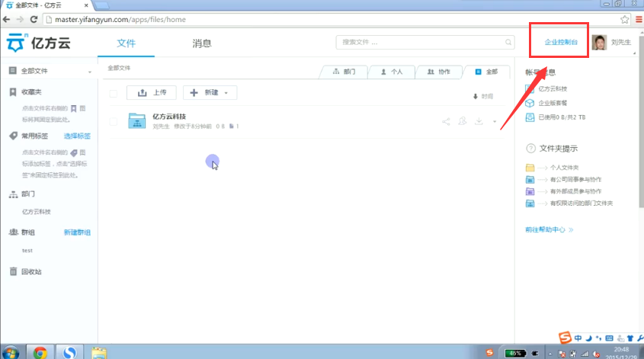The width and height of the screenshot is (644, 359).
Task: Open the 消息 tab
Action: 202,43
